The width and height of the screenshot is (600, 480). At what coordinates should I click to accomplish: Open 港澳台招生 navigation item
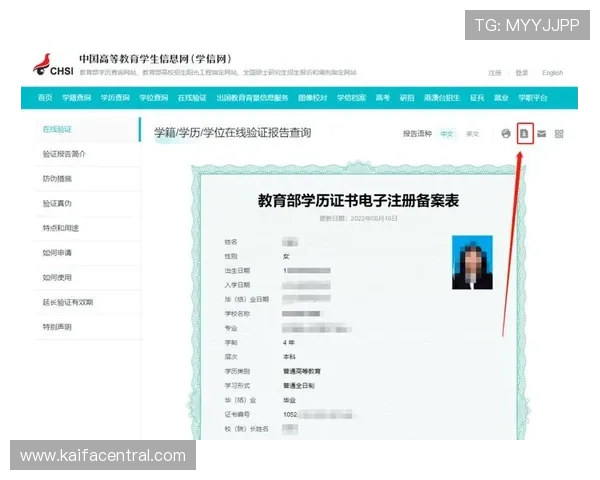point(442,98)
